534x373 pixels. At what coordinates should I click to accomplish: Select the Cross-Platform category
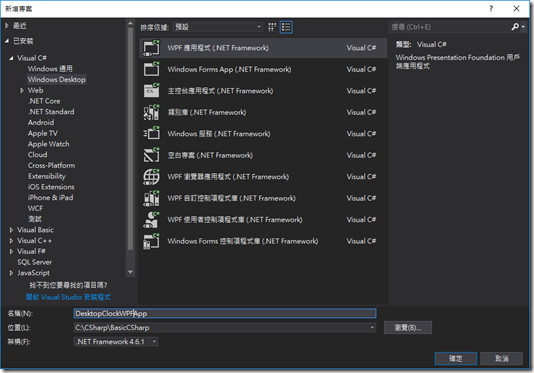pyautogui.click(x=51, y=166)
